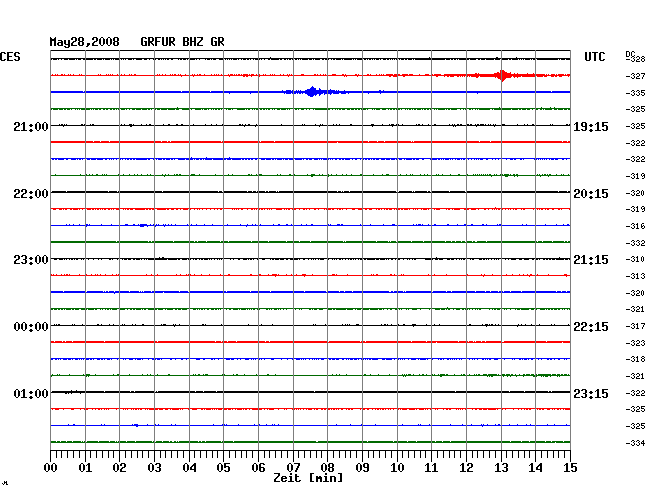The width and height of the screenshot is (650, 494).
Task: Click the DC offset value -310
Action: 635,259
